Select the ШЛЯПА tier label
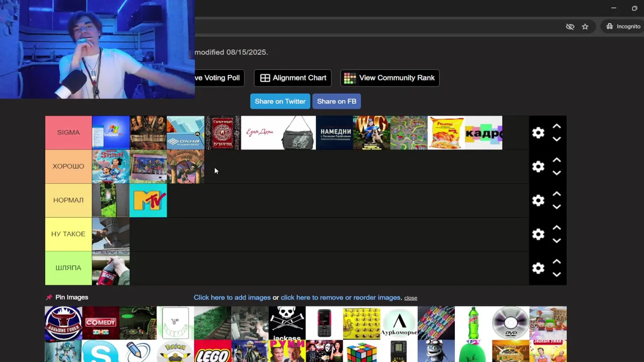Viewport: 644px width, 362px height. pyautogui.click(x=68, y=268)
